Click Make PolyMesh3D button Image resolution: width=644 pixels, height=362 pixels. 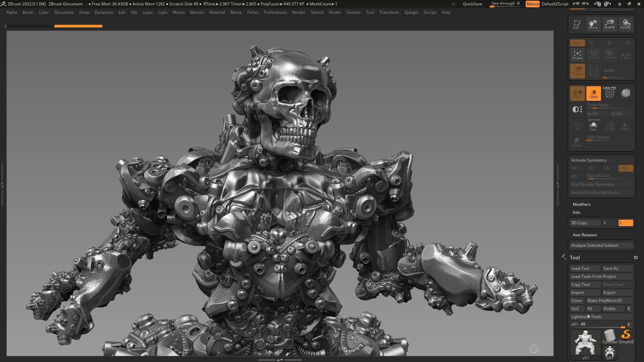[609, 301]
